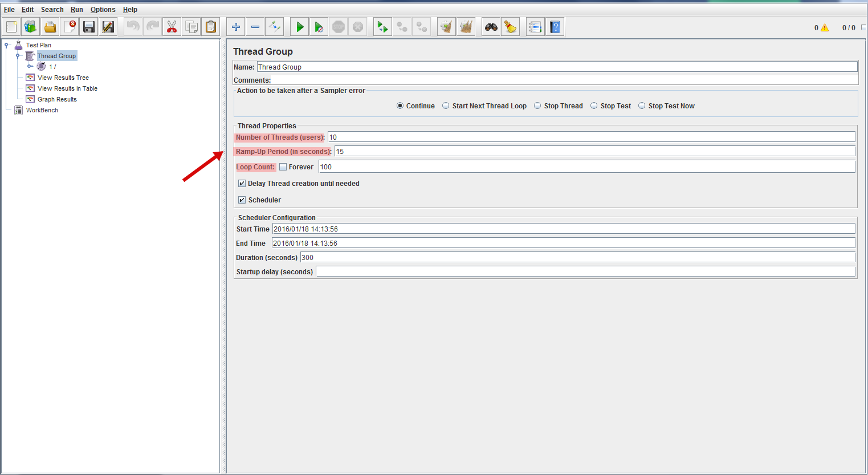Select Test Plan in the tree
The image size is (868, 475).
click(38, 45)
